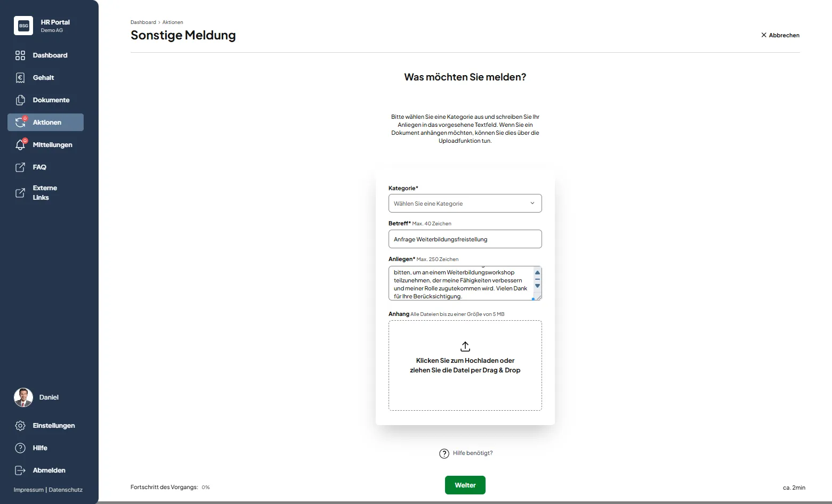832x504 pixels.
Task: Select Aktionen in the sidebar menu
Action: tap(46, 123)
